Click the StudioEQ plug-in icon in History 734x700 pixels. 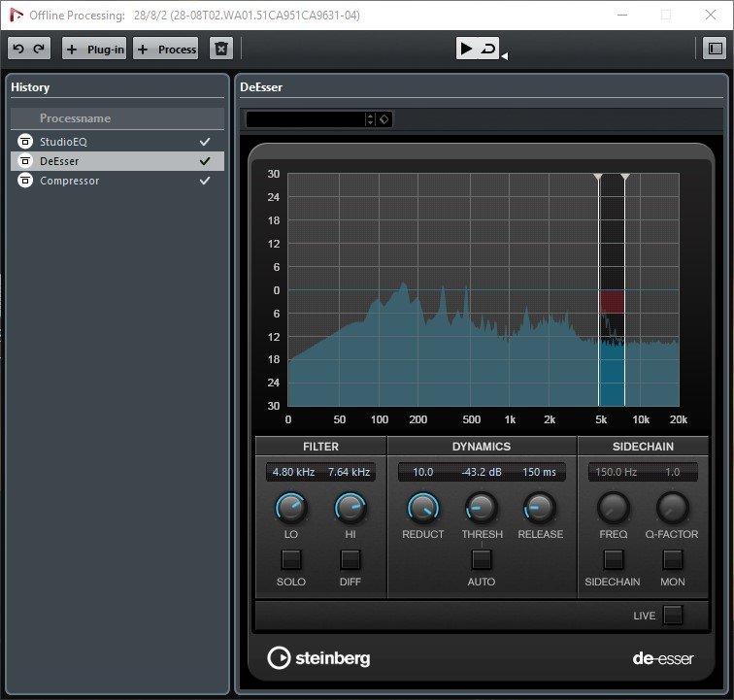pos(25,142)
